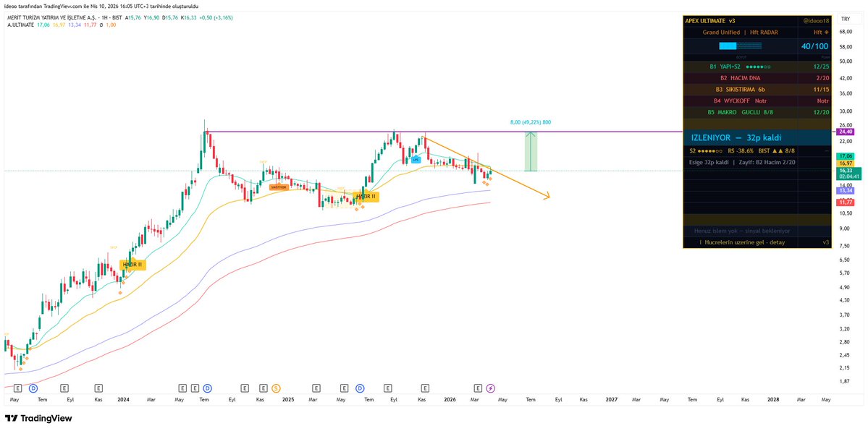The height and width of the screenshot is (431, 868).
Task: Click the E earnings marker above Kas 2023
Action: coord(98,388)
